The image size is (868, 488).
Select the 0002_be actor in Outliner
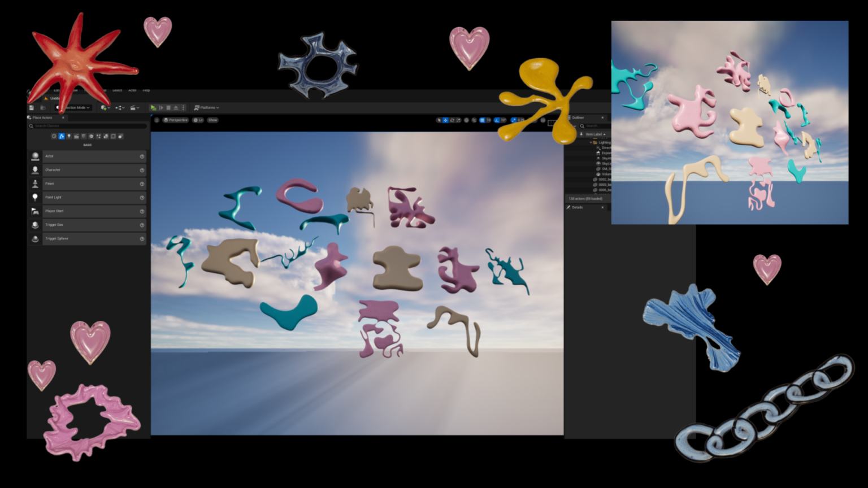click(602, 179)
